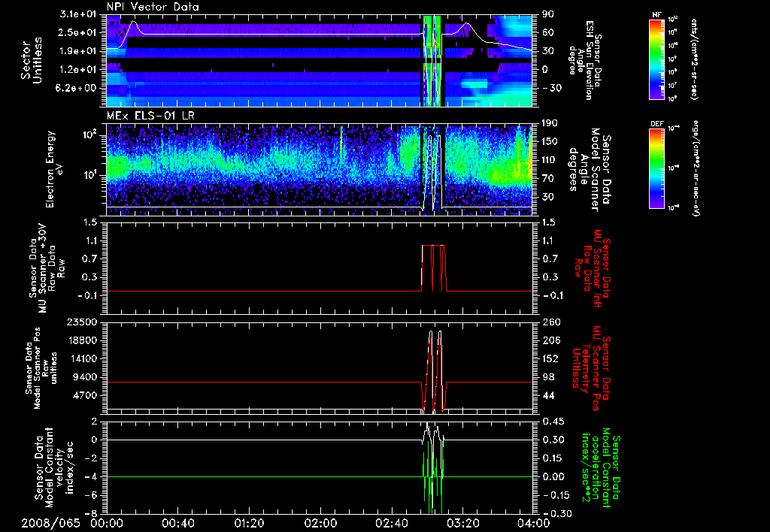Click the "DEF" label above color bar

pos(656,124)
